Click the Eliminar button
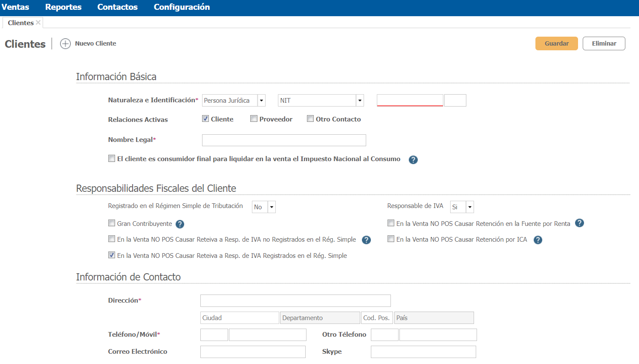Viewport: 639px width, 364px height. click(604, 43)
